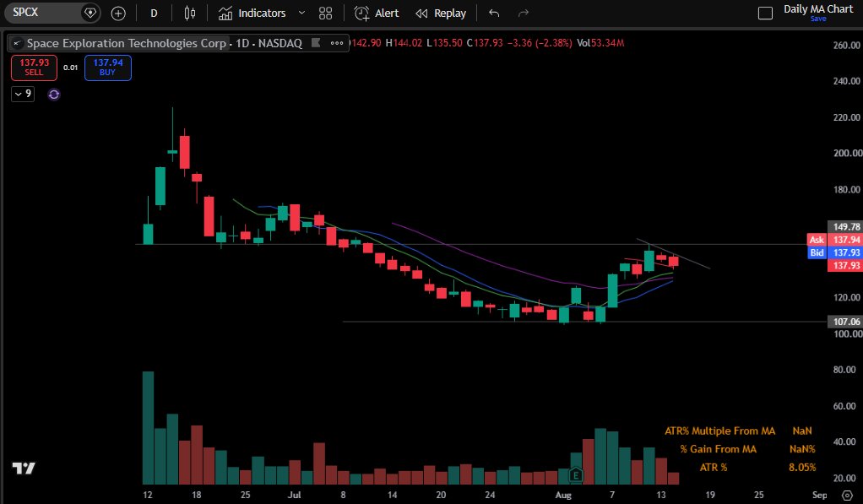This screenshot has height=504, width=863.
Task: Undo the last chart action
Action: click(494, 14)
